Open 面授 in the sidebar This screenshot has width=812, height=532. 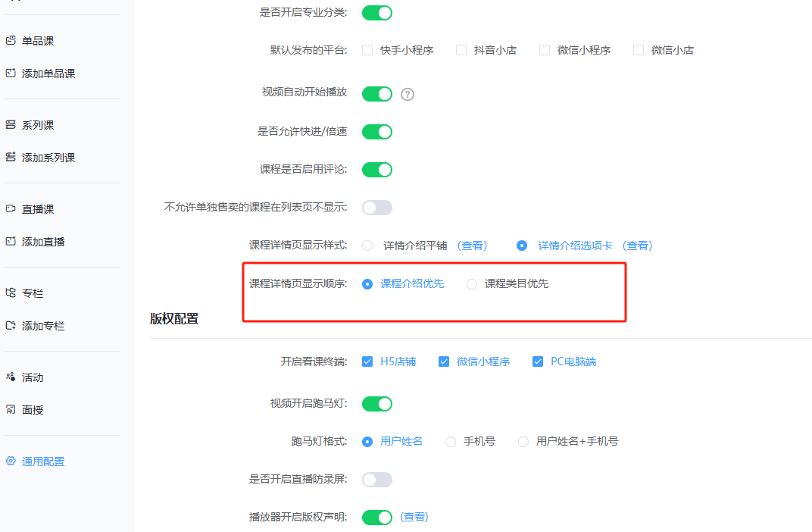coord(33,410)
